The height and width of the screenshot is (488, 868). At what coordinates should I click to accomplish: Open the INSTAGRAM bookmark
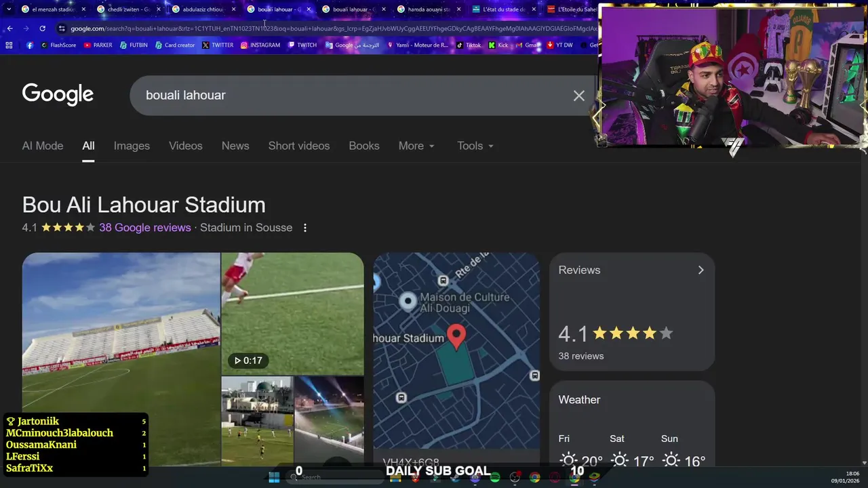coord(260,45)
